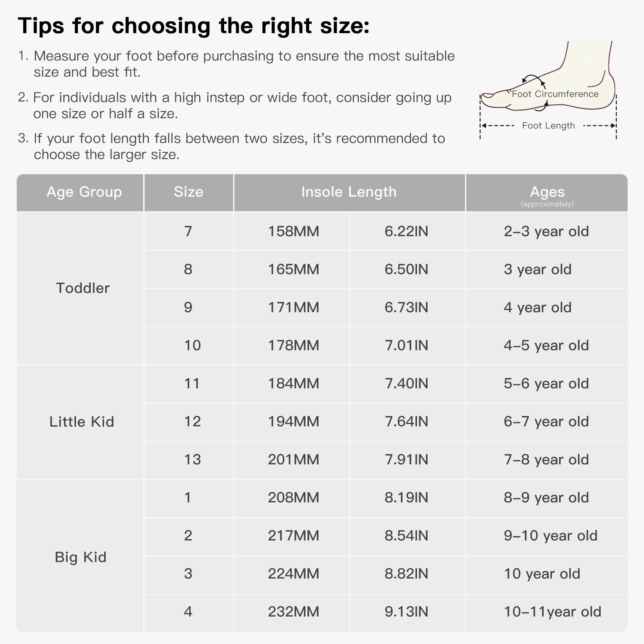Select the 4–5 year old ages cell
Image resolution: width=644 pixels, height=644 pixels.
click(546, 345)
